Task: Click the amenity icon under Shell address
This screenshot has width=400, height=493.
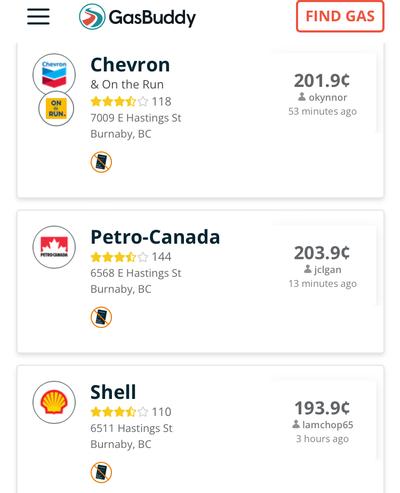Action: (101, 472)
